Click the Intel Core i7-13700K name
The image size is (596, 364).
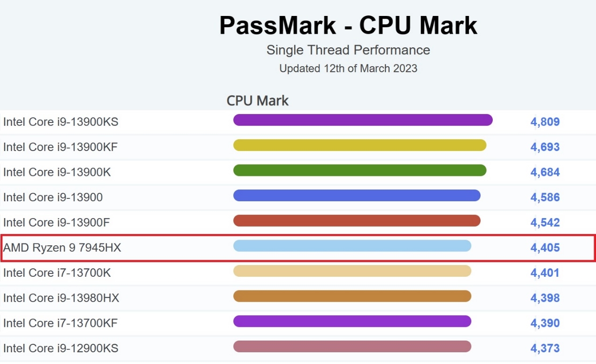pyautogui.click(x=57, y=273)
